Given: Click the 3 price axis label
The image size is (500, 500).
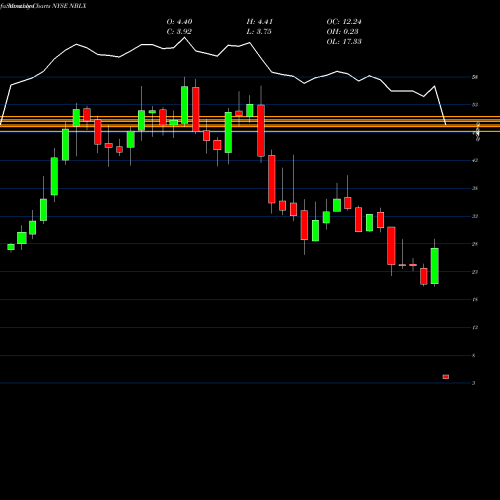Looking at the screenshot, I should tap(474, 383).
